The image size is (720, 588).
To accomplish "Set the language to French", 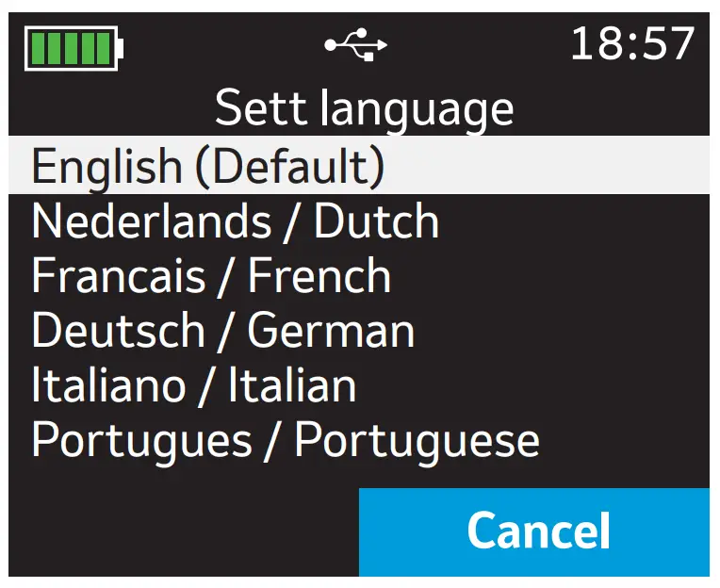I will (211, 276).
